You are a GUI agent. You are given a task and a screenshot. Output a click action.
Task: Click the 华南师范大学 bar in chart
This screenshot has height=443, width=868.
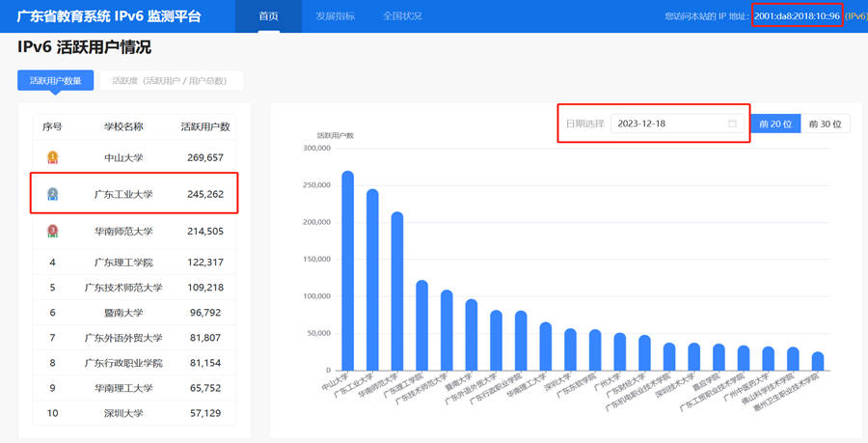tap(397, 290)
